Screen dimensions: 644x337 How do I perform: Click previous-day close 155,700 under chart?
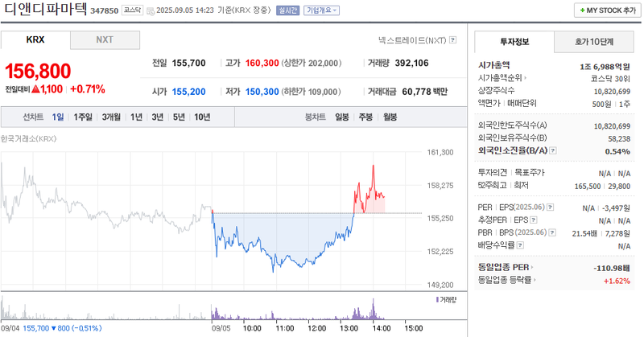(x=35, y=328)
